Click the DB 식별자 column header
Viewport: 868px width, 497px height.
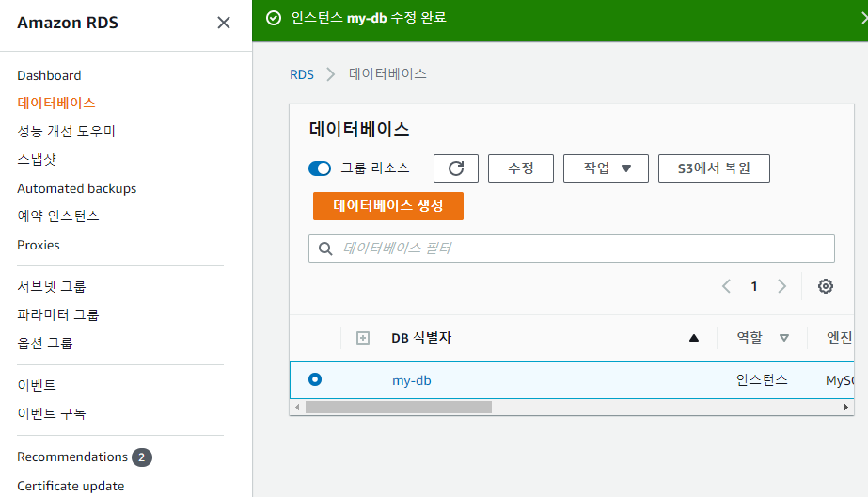[x=421, y=338]
